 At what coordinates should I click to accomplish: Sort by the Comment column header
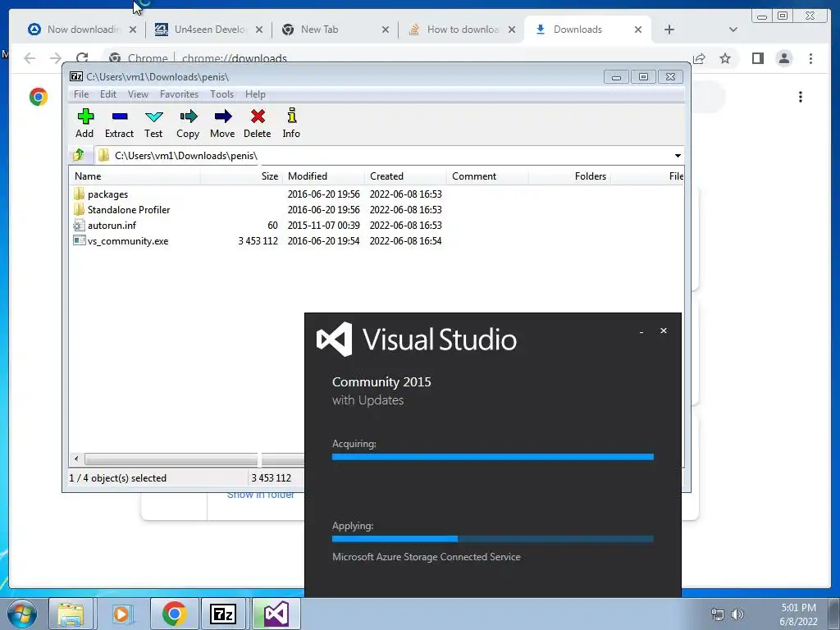487,176
